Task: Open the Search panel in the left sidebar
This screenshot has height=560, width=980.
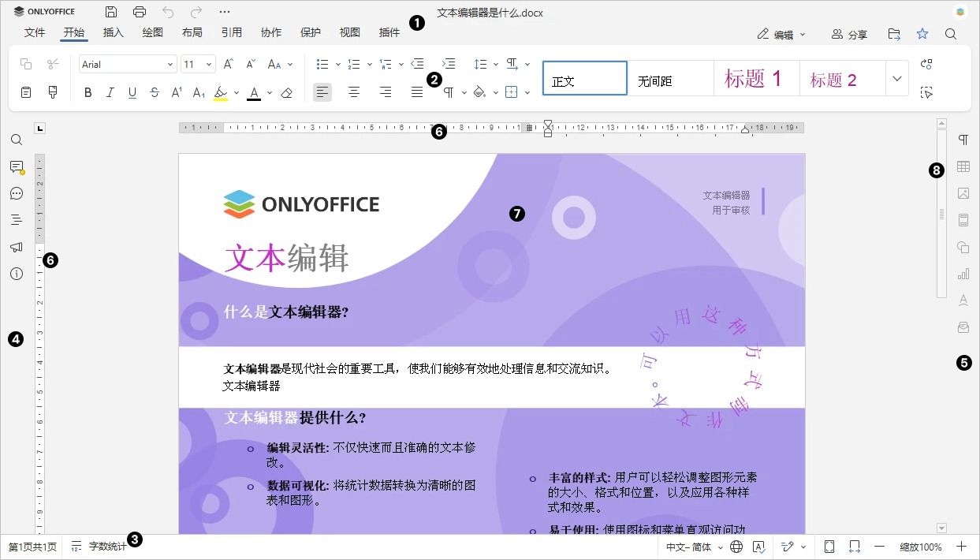Action: pyautogui.click(x=17, y=140)
